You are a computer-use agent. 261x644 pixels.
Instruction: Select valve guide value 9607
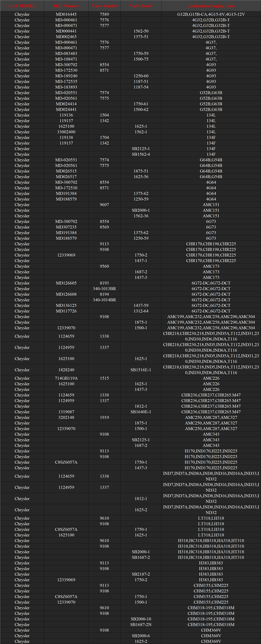tap(104, 205)
